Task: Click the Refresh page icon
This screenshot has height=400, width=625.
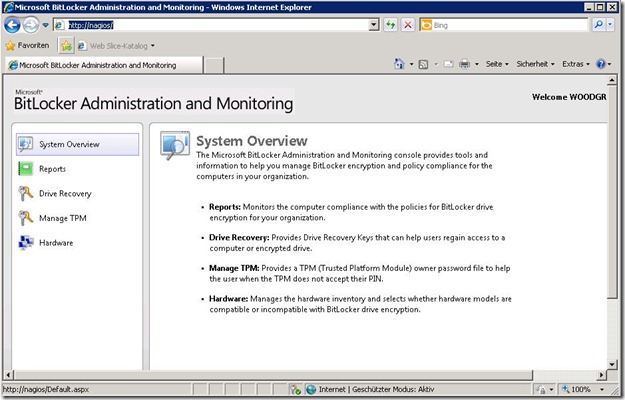Action: (390, 23)
